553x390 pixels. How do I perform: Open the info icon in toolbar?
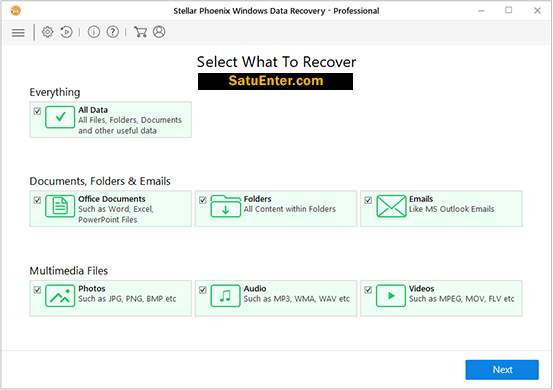[94, 32]
